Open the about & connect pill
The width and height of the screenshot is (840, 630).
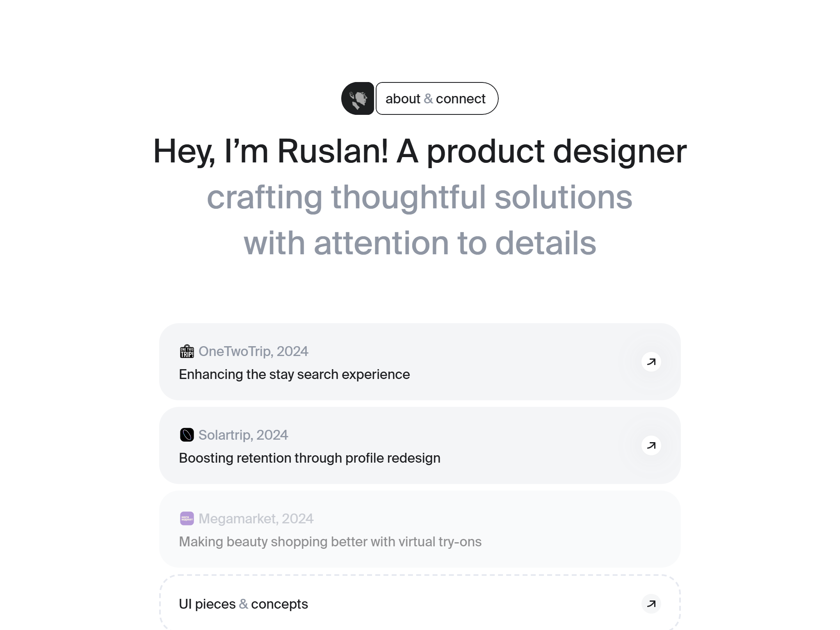pos(437,98)
